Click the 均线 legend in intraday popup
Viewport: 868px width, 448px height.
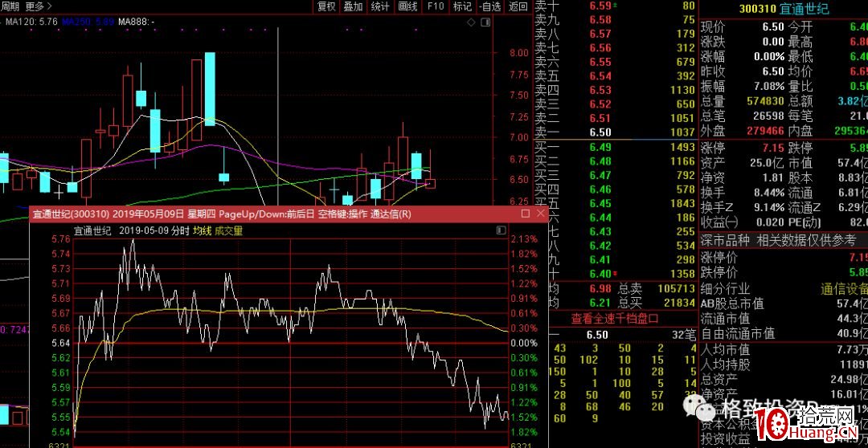(x=202, y=230)
